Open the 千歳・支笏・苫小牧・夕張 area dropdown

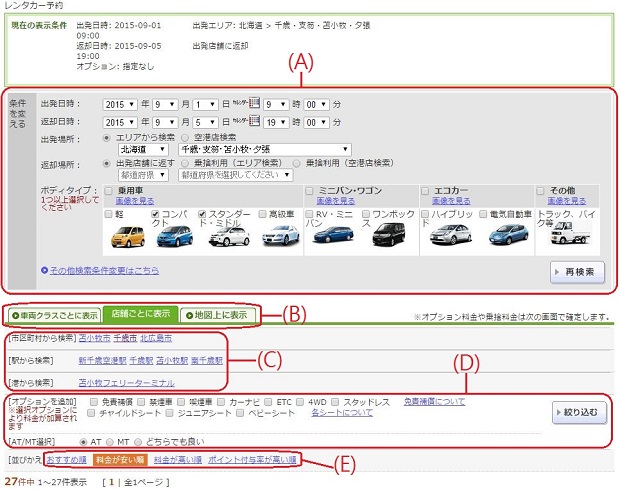point(265,149)
